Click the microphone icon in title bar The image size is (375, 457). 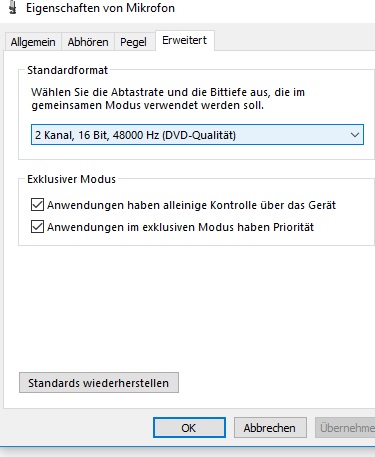pyautogui.click(x=13, y=7)
